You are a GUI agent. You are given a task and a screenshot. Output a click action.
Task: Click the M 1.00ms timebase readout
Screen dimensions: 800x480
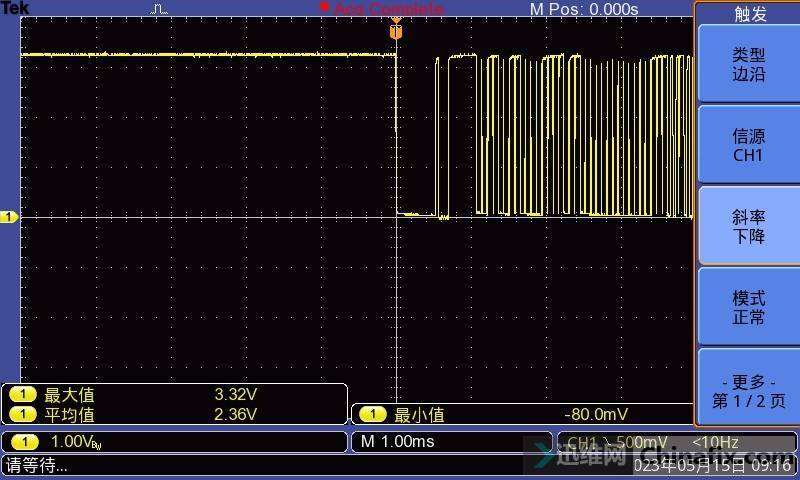pos(397,441)
